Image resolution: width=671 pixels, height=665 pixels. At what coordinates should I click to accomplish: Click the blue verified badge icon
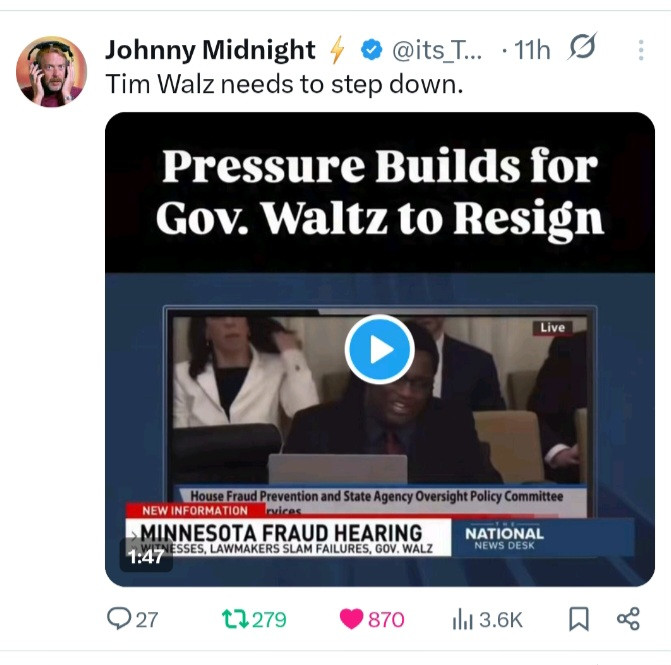pos(371,50)
